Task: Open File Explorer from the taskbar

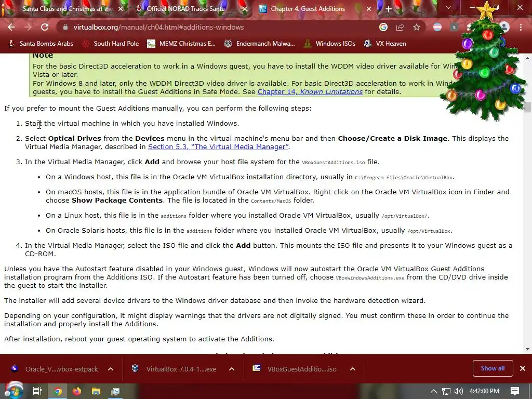Action: coord(96,391)
